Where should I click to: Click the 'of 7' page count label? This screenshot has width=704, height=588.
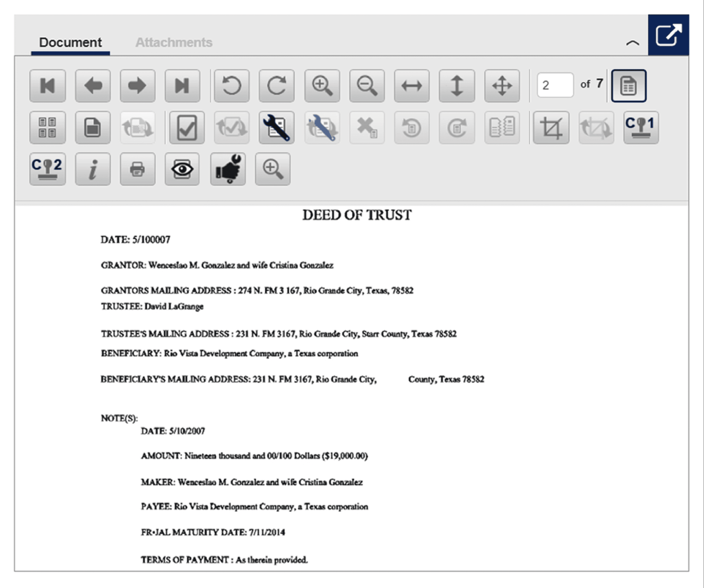592,84
